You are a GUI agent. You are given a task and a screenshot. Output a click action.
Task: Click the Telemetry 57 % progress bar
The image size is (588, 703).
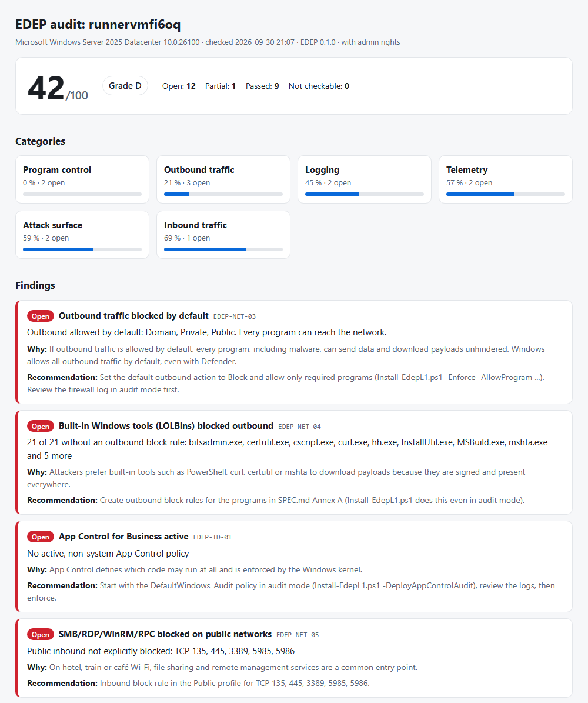(x=506, y=194)
